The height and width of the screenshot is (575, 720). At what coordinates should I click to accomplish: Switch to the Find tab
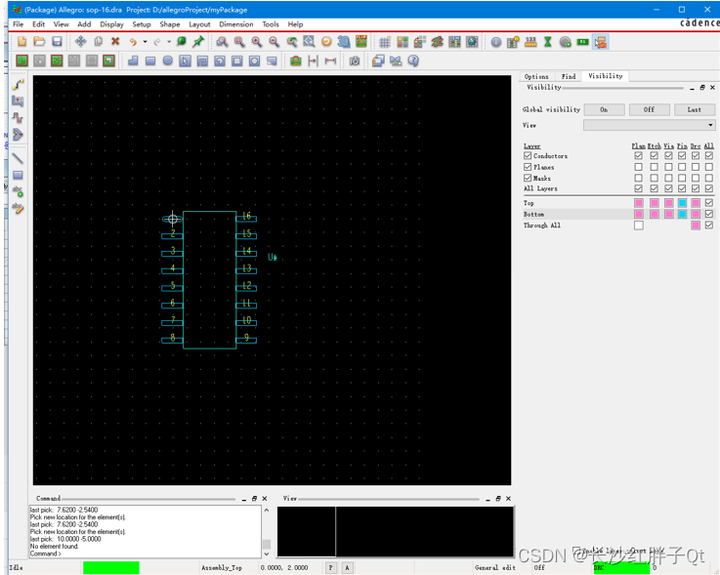568,76
